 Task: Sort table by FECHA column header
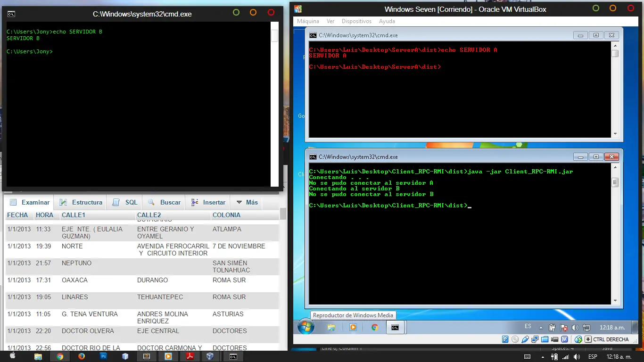17,215
